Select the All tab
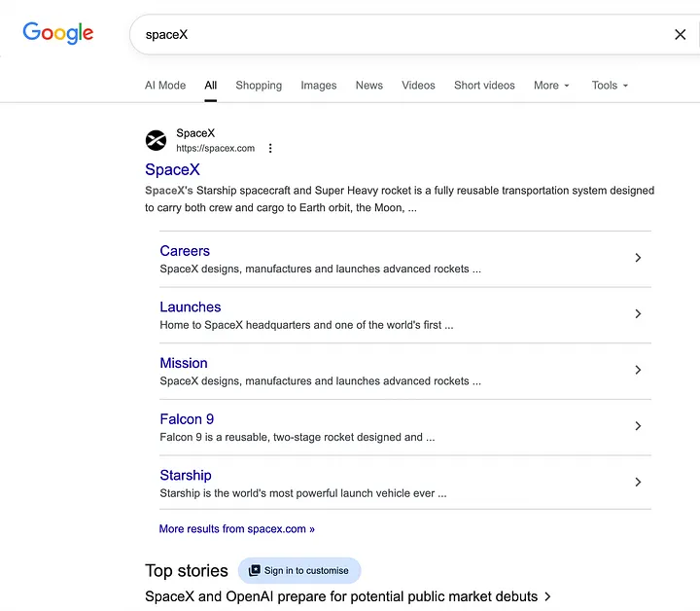Image resolution: width=700 pixels, height=611 pixels. [211, 86]
